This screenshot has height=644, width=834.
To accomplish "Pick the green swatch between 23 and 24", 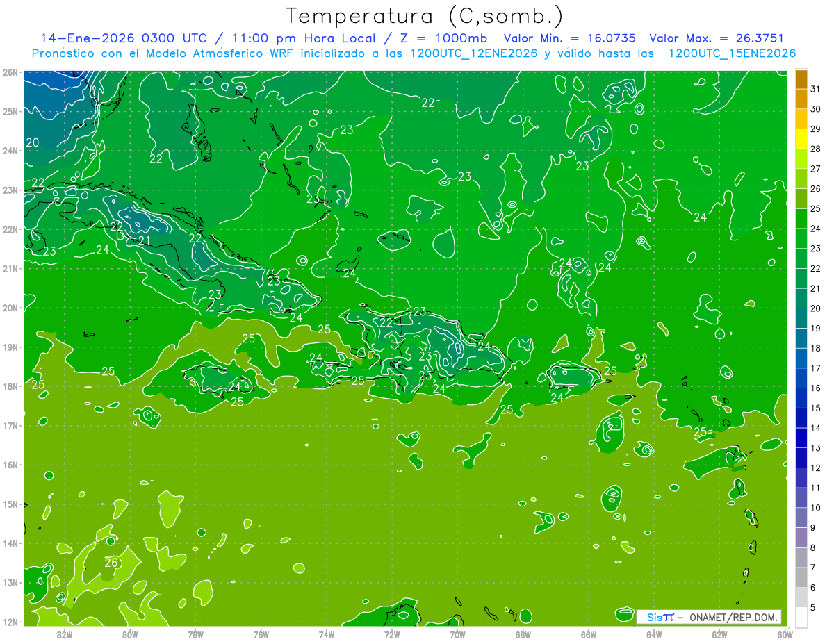I will pos(802,238).
